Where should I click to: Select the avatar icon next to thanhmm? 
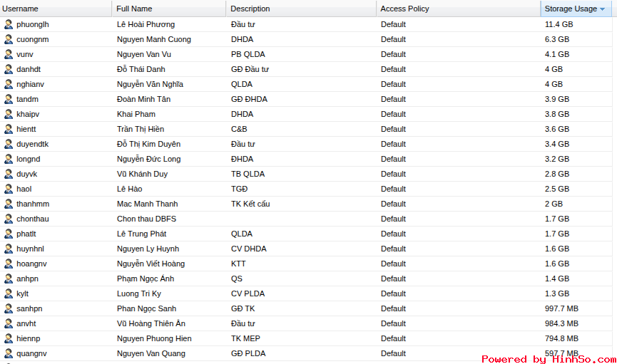point(9,204)
